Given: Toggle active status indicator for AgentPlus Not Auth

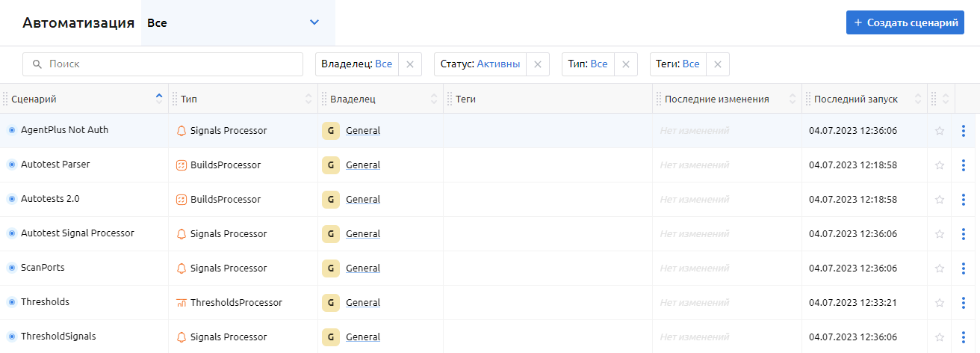Looking at the screenshot, I should click(12, 130).
